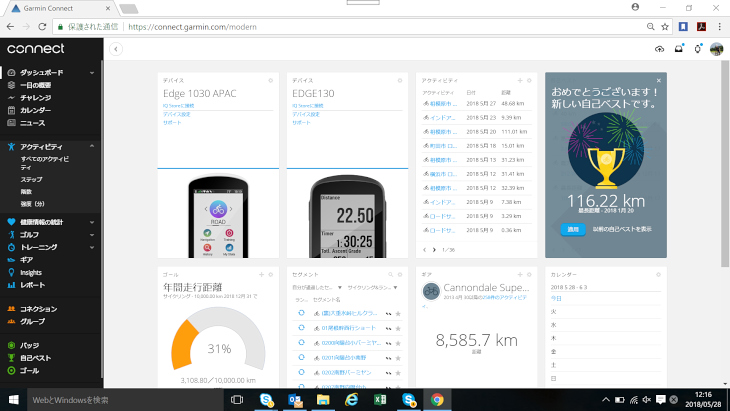Open the device watch icon in header

697,49
